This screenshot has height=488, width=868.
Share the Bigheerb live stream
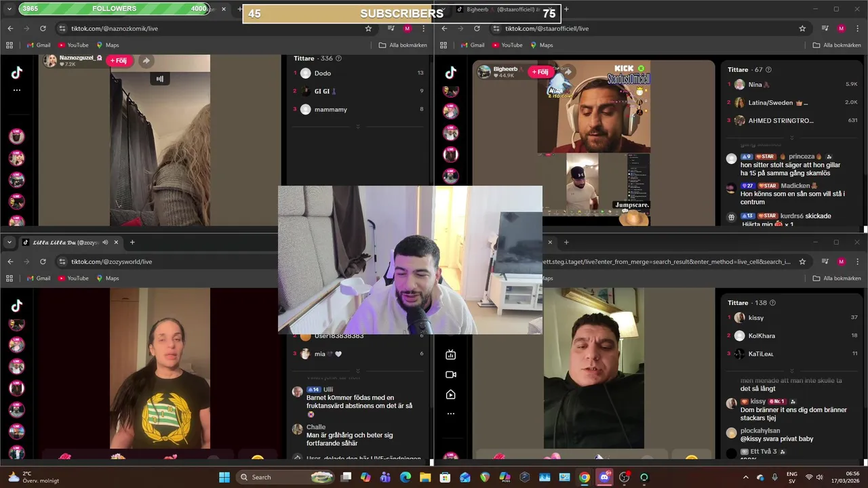click(x=568, y=71)
